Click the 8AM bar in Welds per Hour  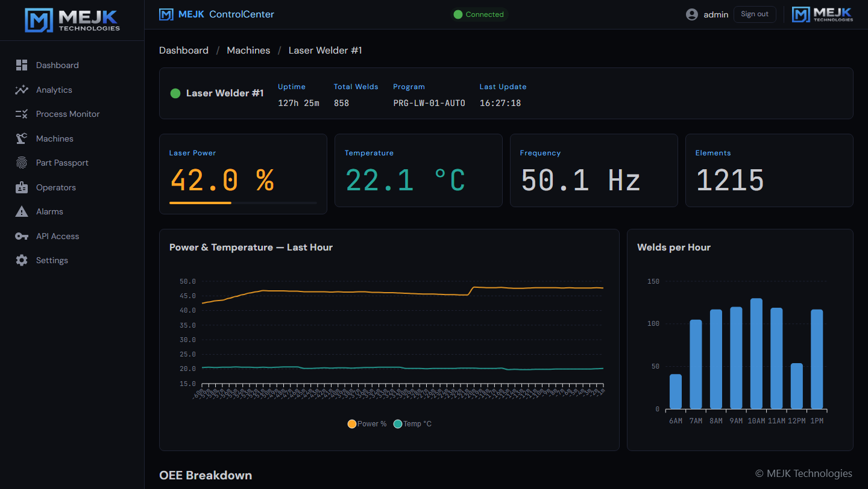[716, 360]
